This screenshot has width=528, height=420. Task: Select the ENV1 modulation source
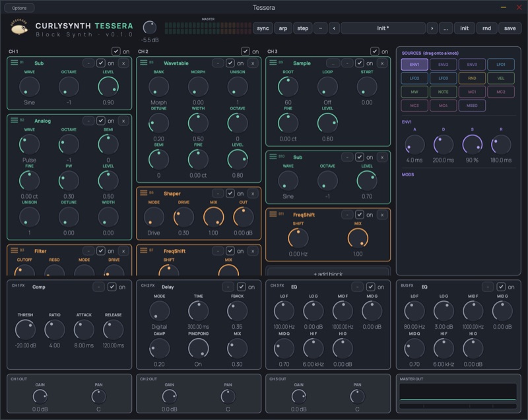[x=414, y=64]
